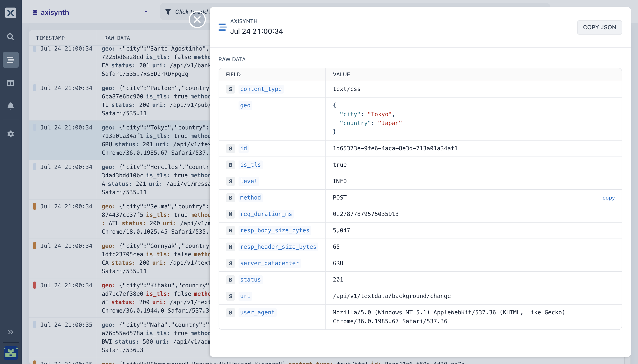
Task: Open the dashboards panel icon
Action: click(x=10, y=83)
